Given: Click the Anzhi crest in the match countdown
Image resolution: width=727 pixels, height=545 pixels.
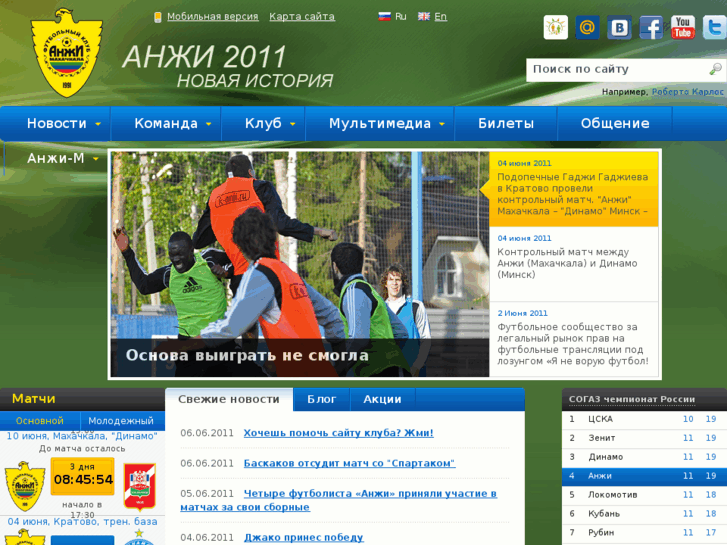Looking at the screenshot, I should tap(25, 486).
